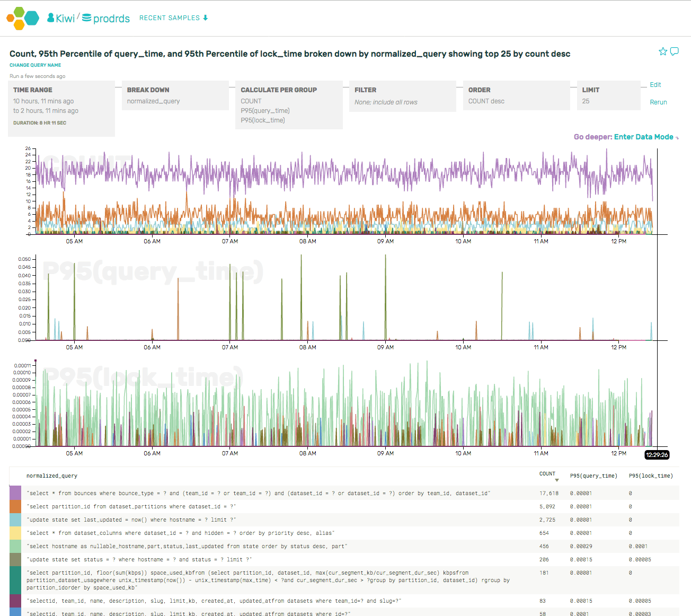Click the 12:29:26 timestamp marker
This screenshot has height=616, width=691.
(657, 455)
